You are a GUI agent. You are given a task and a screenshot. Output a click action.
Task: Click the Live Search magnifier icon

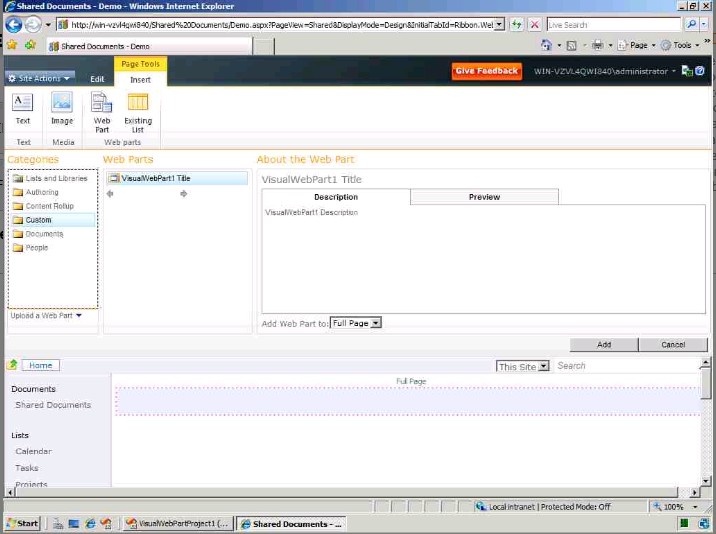coord(691,24)
